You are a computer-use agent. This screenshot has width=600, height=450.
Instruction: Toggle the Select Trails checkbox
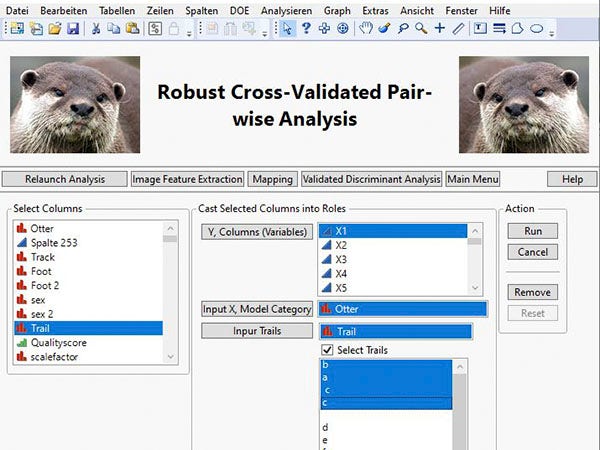tap(327, 350)
